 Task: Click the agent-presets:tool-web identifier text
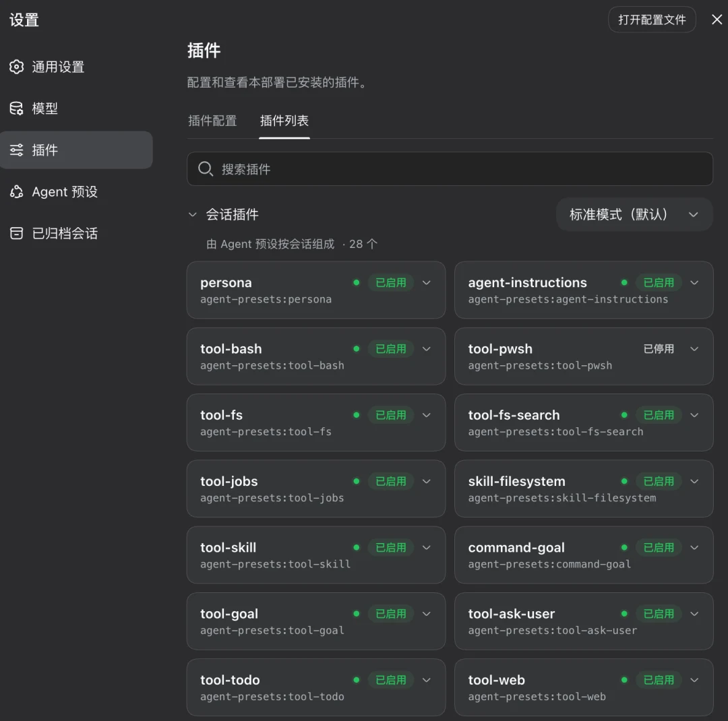coord(537,697)
